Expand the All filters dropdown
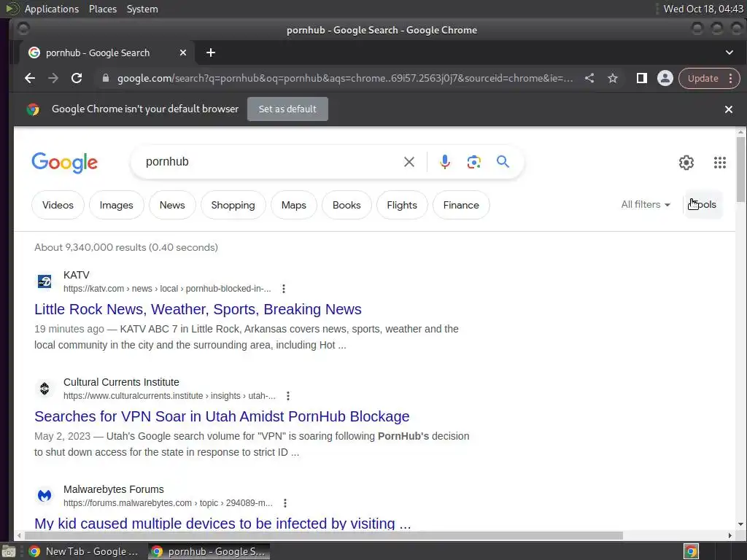This screenshot has width=747, height=560. pyautogui.click(x=646, y=205)
